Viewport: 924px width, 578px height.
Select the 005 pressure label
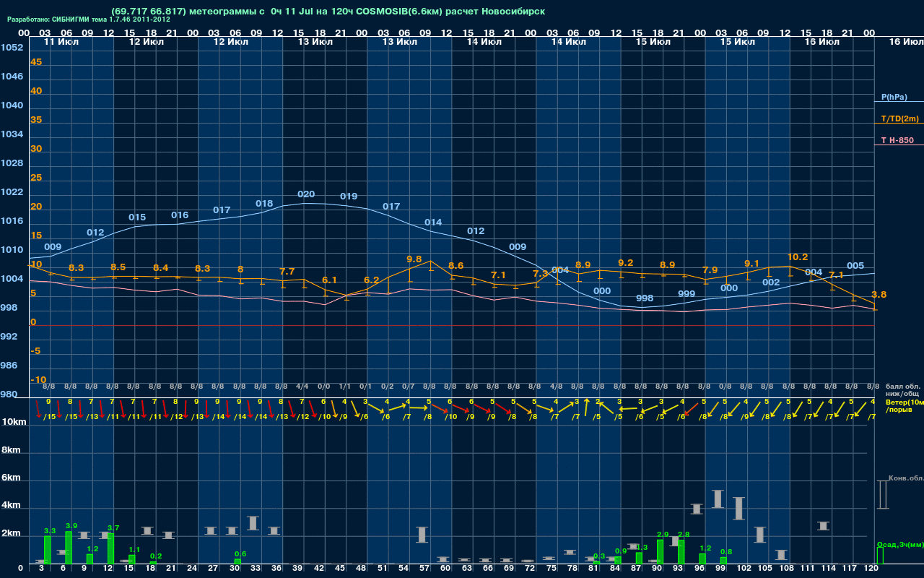tap(855, 266)
